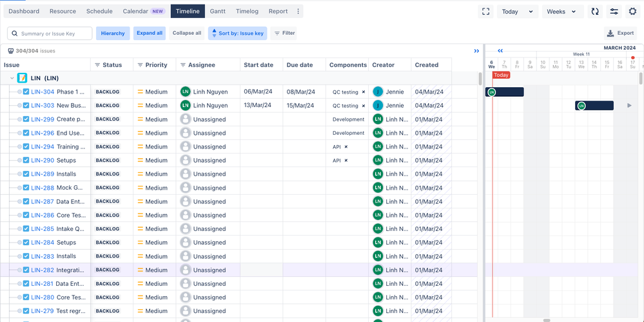Toggle checkbox for LIN-279
Image resolution: width=644 pixels, height=322 pixels.
(26, 310)
